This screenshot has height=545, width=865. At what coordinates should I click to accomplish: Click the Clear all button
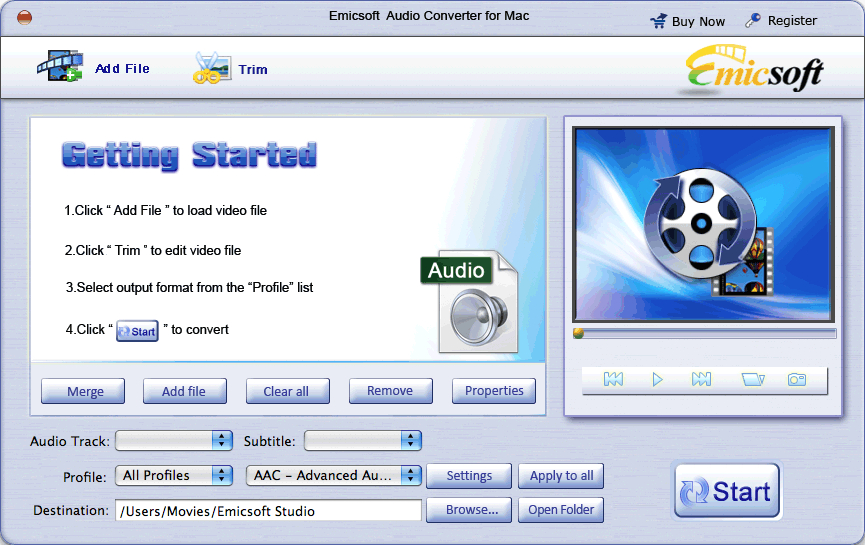coord(287,391)
